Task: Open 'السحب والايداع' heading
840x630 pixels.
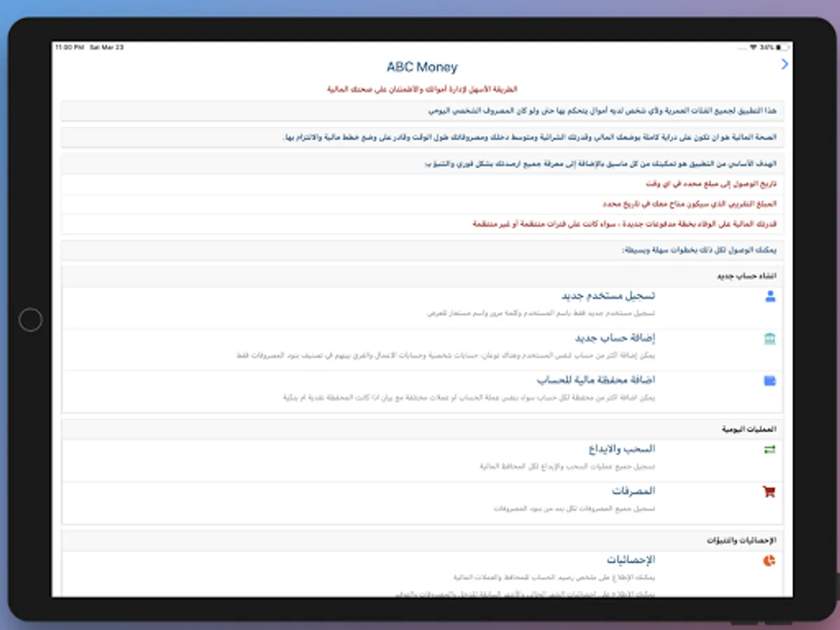Action: point(622,449)
